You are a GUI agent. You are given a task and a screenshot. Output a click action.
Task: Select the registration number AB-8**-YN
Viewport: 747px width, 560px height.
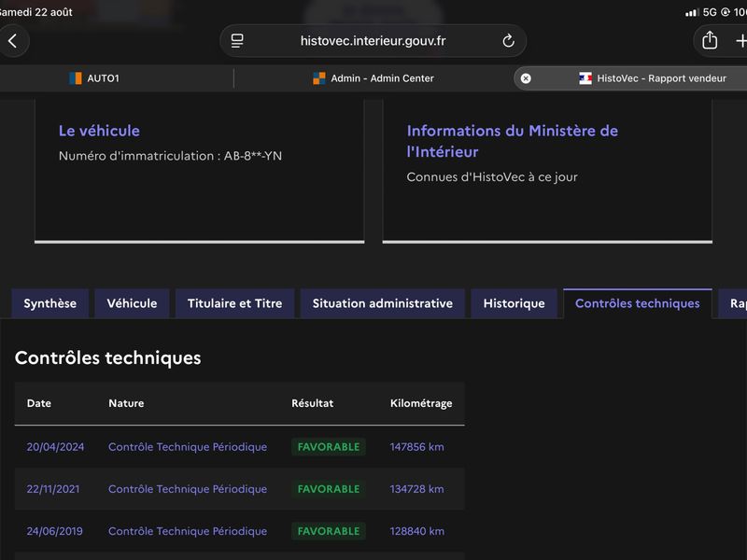coord(253,156)
